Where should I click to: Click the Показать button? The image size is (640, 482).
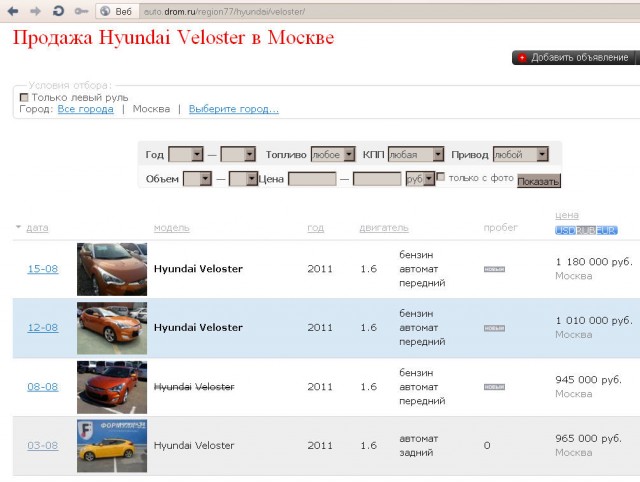tap(539, 181)
